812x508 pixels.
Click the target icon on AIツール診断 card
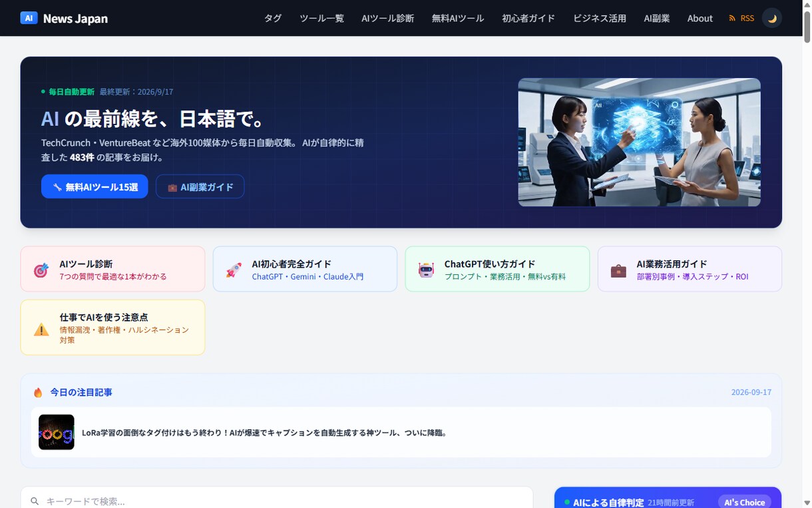[x=41, y=270]
